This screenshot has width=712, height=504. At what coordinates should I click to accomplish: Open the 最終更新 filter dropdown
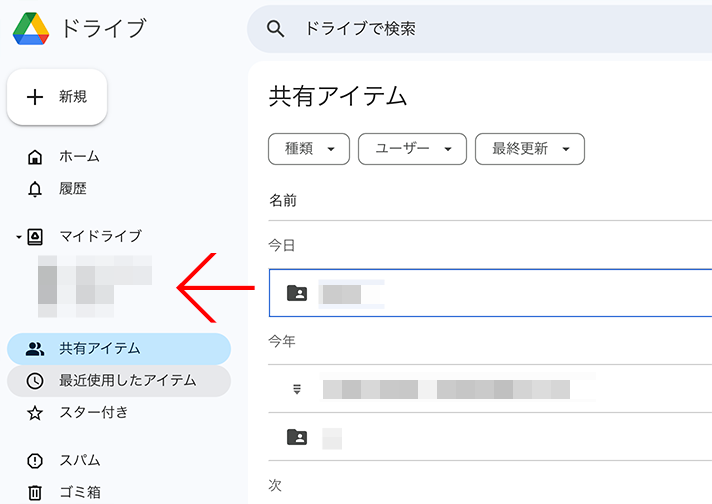(x=529, y=149)
